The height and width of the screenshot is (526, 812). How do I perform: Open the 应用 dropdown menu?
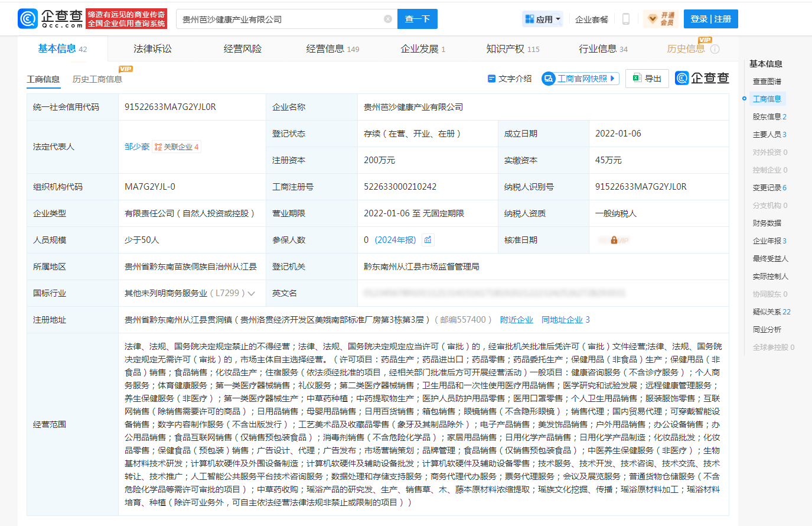coord(543,19)
